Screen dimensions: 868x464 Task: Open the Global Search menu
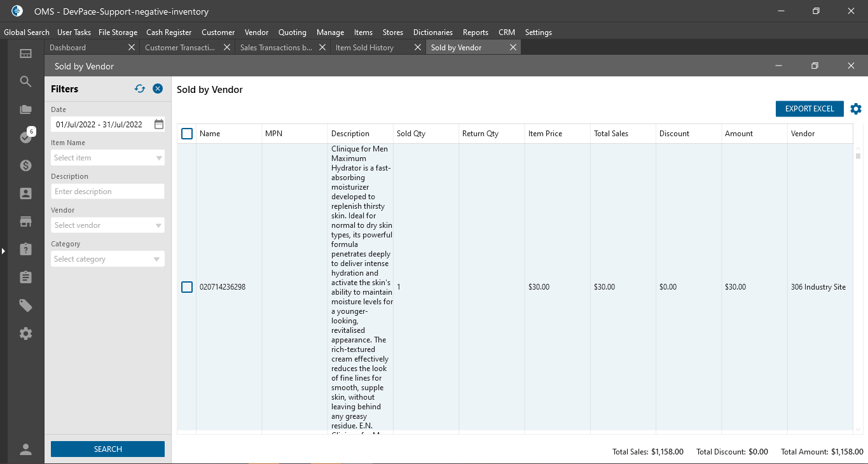tap(27, 32)
